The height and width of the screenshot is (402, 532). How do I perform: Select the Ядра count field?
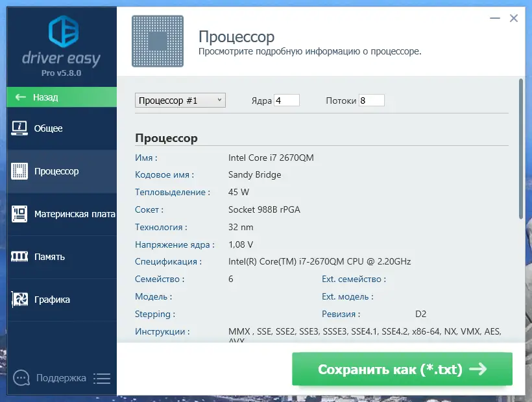(x=286, y=100)
